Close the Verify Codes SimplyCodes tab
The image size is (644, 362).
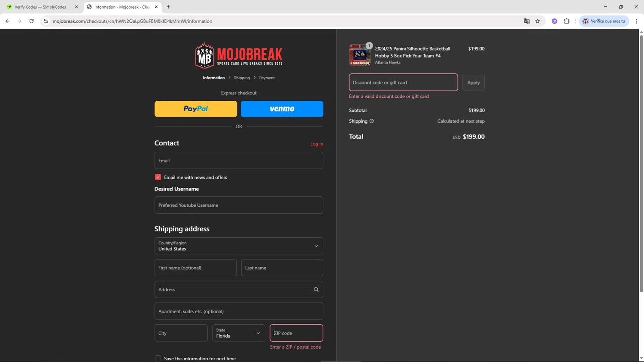point(76,7)
